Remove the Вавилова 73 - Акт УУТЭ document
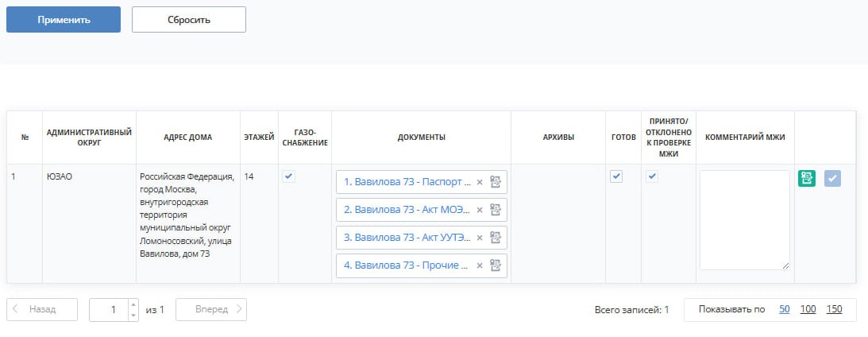Image resolution: width=868 pixels, height=337 pixels. point(480,237)
